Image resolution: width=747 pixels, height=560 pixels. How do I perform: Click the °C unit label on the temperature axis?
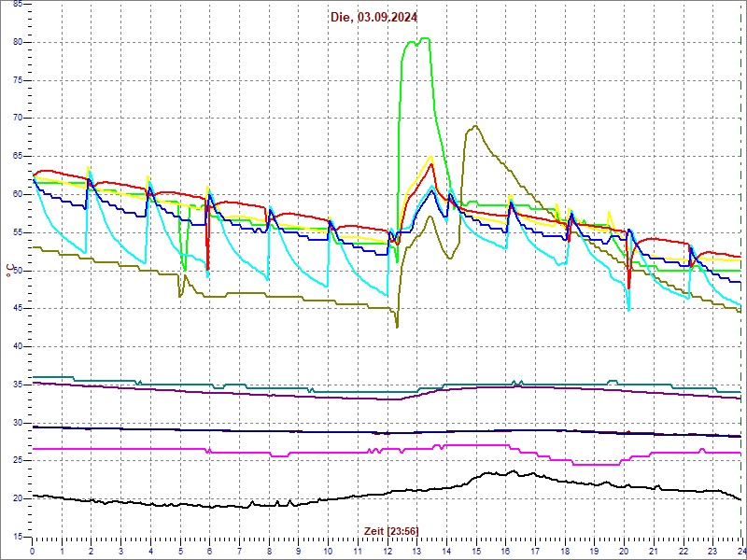click(x=10, y=270)
